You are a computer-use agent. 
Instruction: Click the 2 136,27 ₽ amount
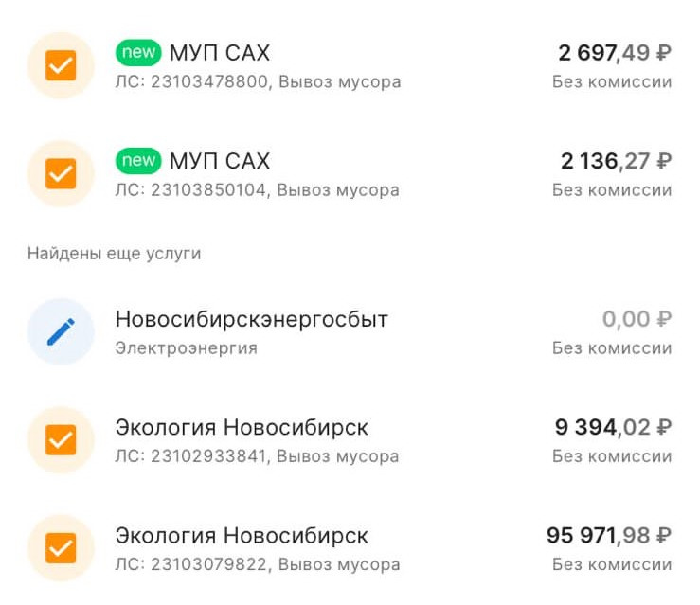tap(616, 161)
